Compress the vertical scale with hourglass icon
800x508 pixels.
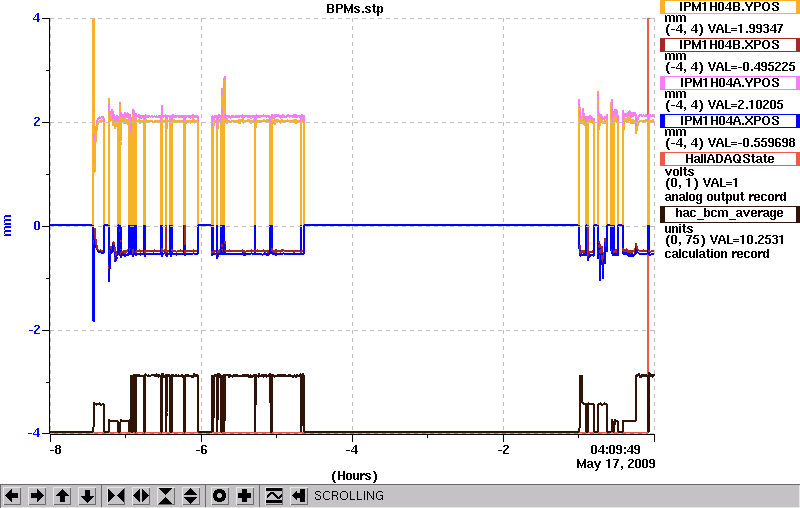pos(166,496)
